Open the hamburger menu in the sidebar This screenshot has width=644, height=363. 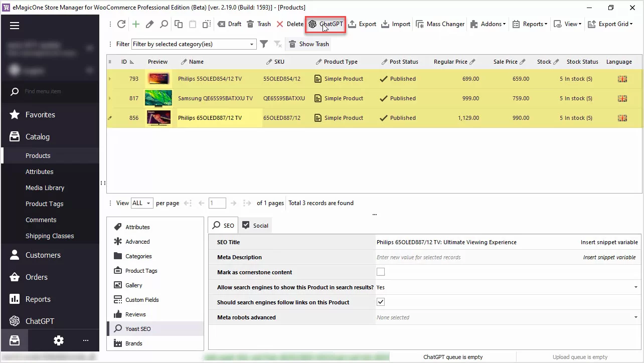pos(15,26)
